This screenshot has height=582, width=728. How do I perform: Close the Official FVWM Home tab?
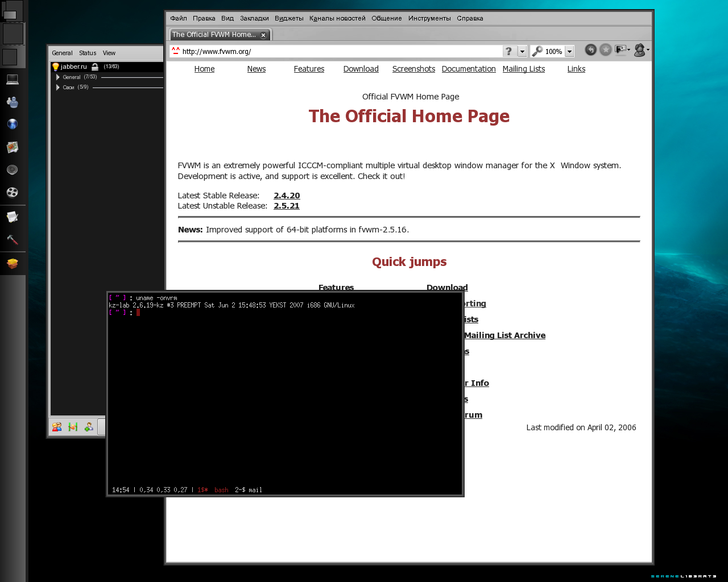[x=263, y=35]
